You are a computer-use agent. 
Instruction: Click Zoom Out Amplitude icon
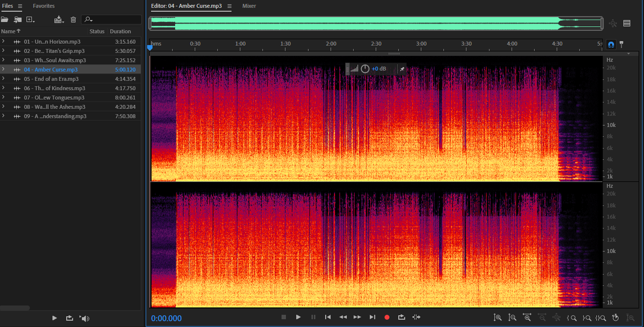512,317
